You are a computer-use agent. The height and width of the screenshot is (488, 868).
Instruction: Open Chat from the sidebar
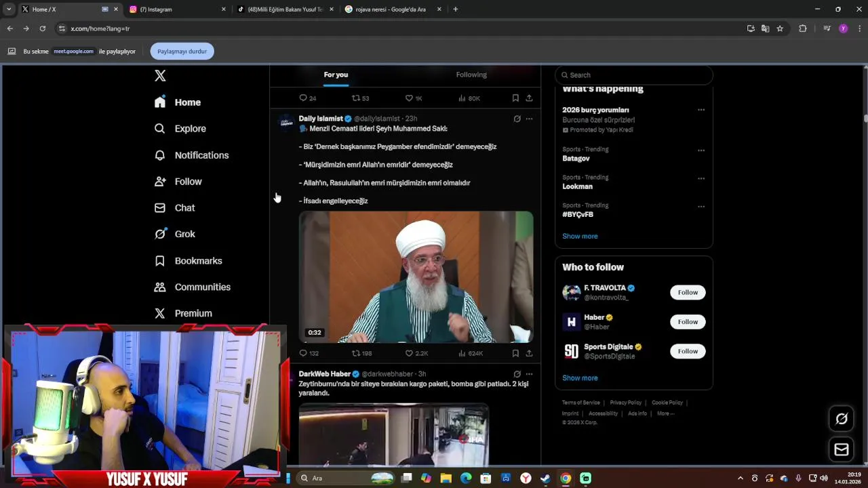click(x=175, y=208)
